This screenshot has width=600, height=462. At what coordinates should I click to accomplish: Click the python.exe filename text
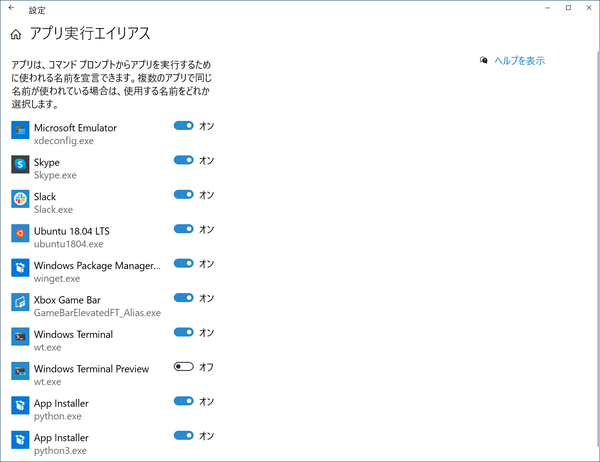(x=57, y=416)
